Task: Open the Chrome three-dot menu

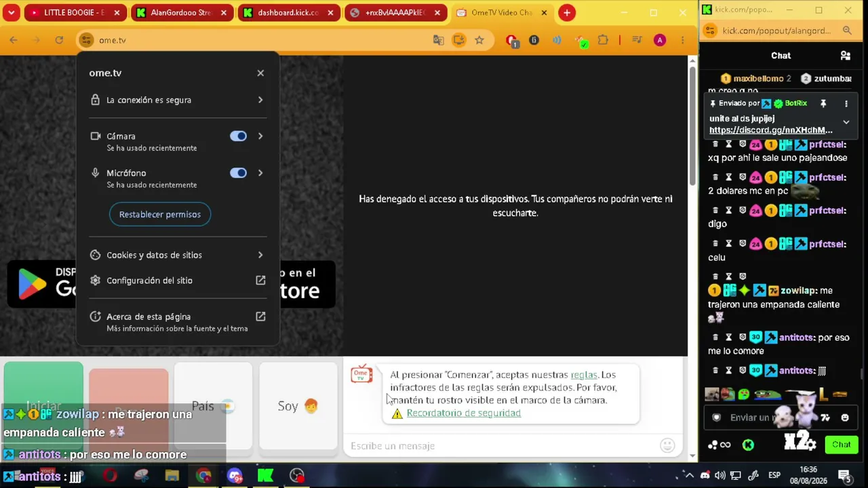Action: tap(682, 40)
